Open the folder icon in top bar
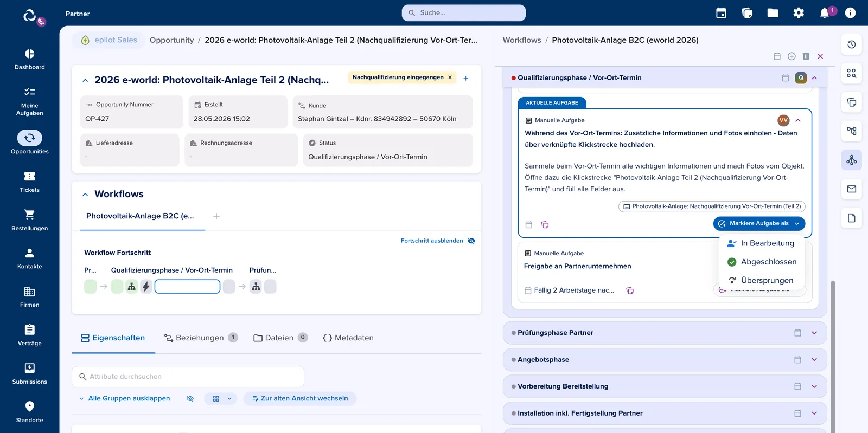 click(x=773, y=13)
